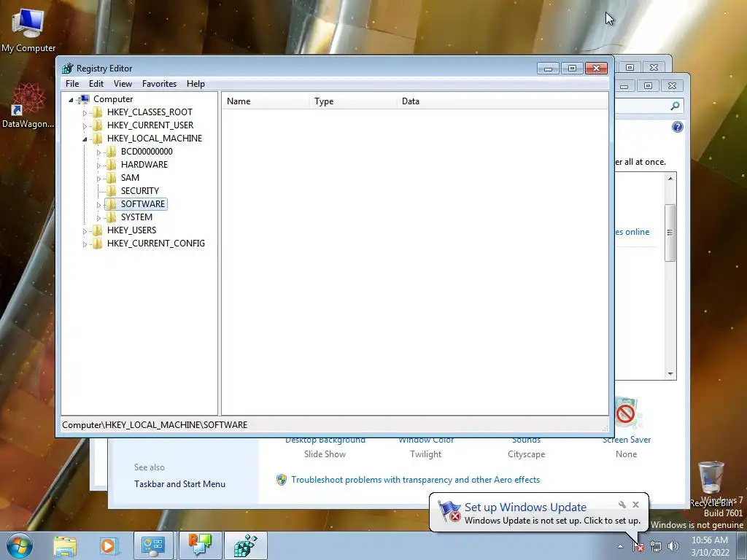Viewport: 747px width, 560px height.
Task: Expand the HARDWARE subkey
Action: click(x=98, y=166)
